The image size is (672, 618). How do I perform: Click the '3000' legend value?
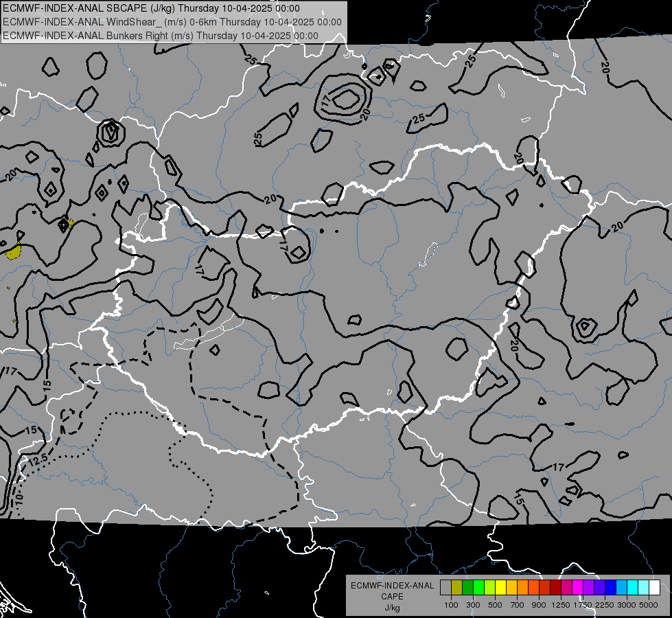click(x=627, y=605)
